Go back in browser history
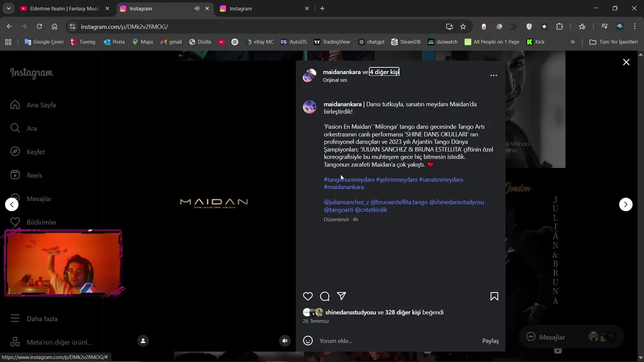Screen dimensions: 644x362 pos(9,27)
